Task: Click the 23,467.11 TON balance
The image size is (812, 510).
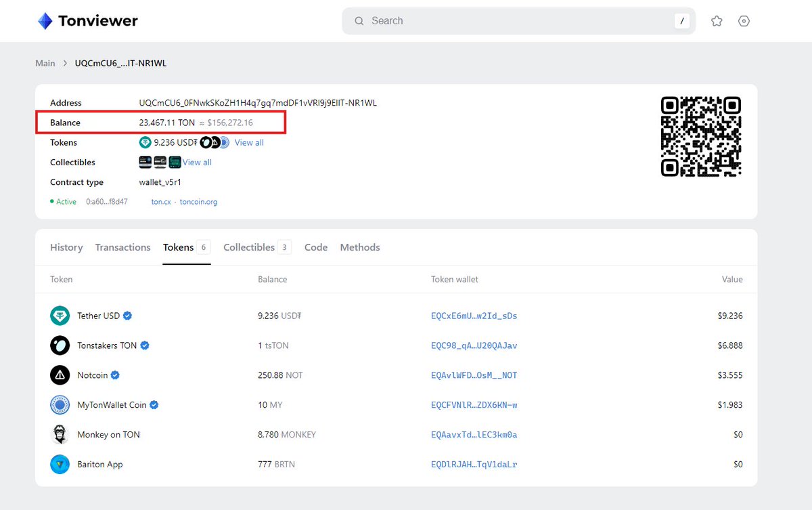Action: pyautogui.click(x=166, y=123)
